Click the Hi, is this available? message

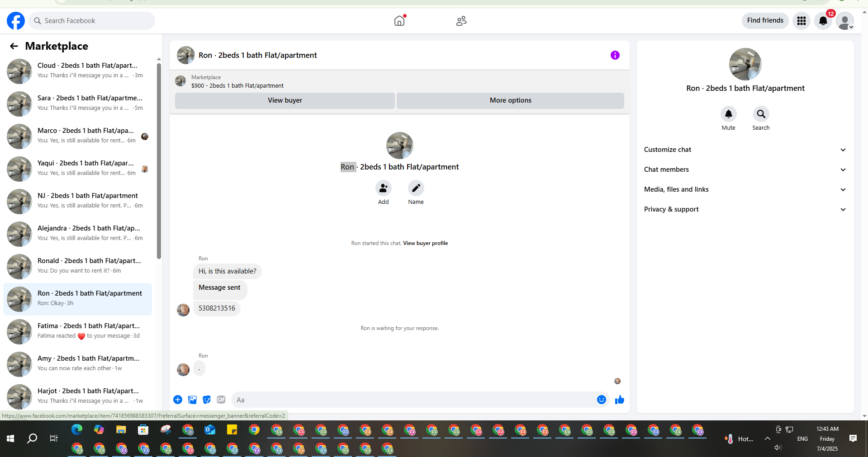click(227, 271)
